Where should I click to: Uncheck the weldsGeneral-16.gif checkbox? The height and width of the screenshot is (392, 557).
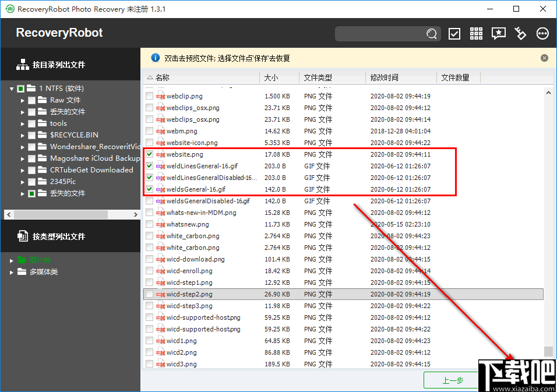150,189
